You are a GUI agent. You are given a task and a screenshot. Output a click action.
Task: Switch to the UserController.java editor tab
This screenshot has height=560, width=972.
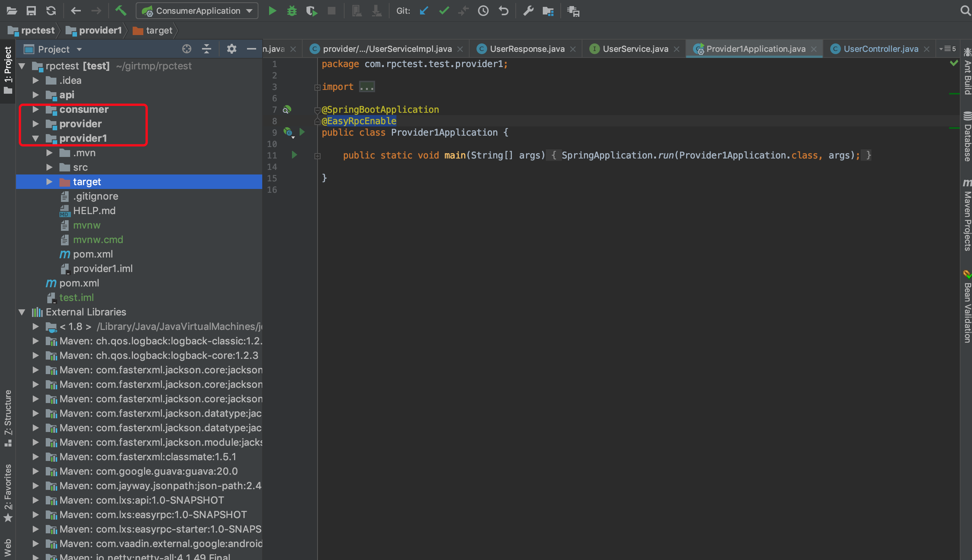tap(881, 49)
